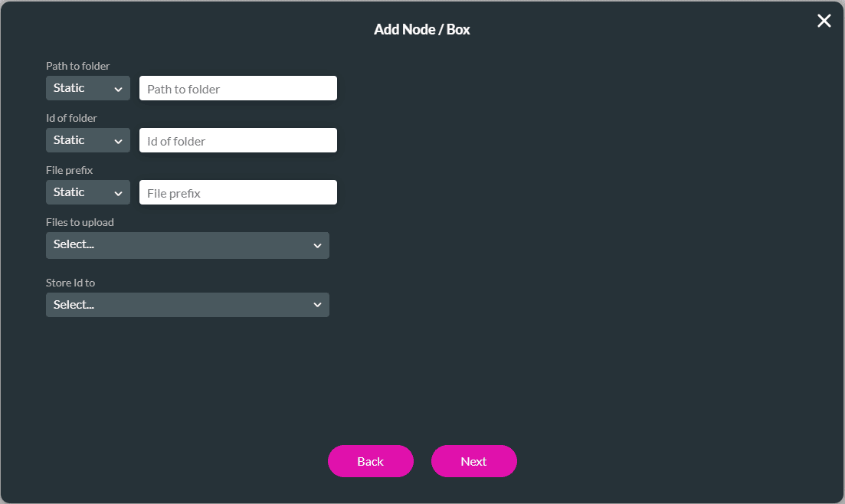The height and width of the screenshot is (504, 845).
Task: Open the Path to folder type dropdown
Action: 87,87
